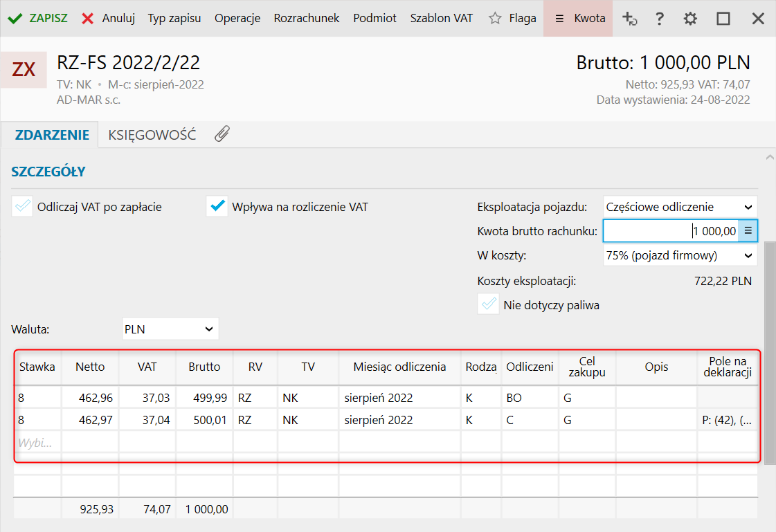Switch to the KSIĘGOWOŚĆ tab

[x=152, y=135]
